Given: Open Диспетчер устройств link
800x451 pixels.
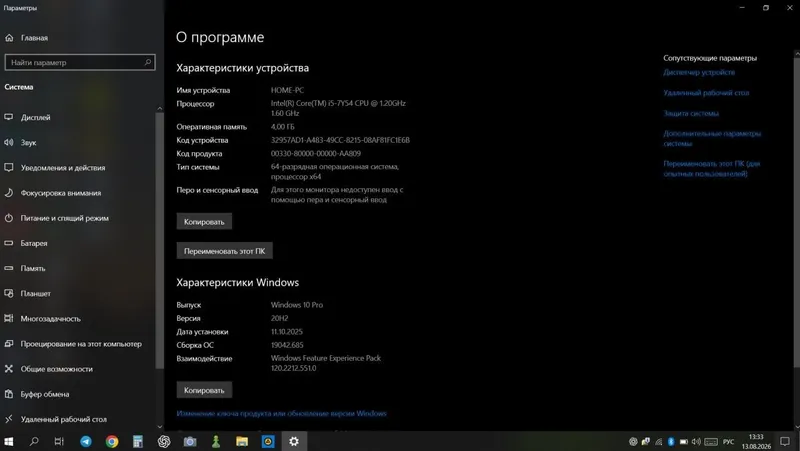Looking at the screenshot, I should pyautogui.click(x=699, y=72).
